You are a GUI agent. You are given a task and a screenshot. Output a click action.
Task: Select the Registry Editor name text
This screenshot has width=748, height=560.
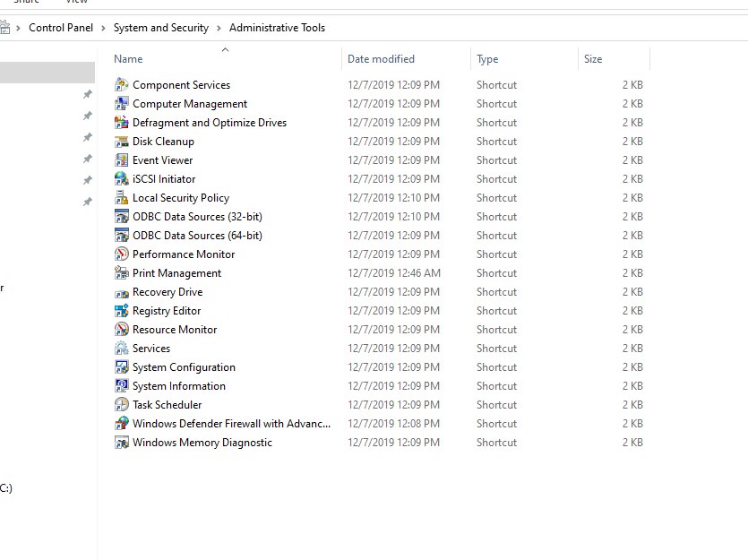click(167, 311)
